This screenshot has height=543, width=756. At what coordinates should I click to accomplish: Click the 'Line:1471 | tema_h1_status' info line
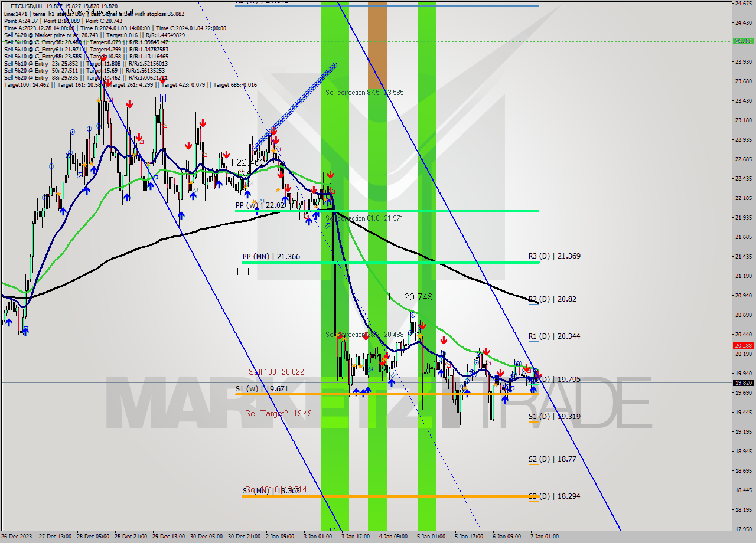point(94,14)
